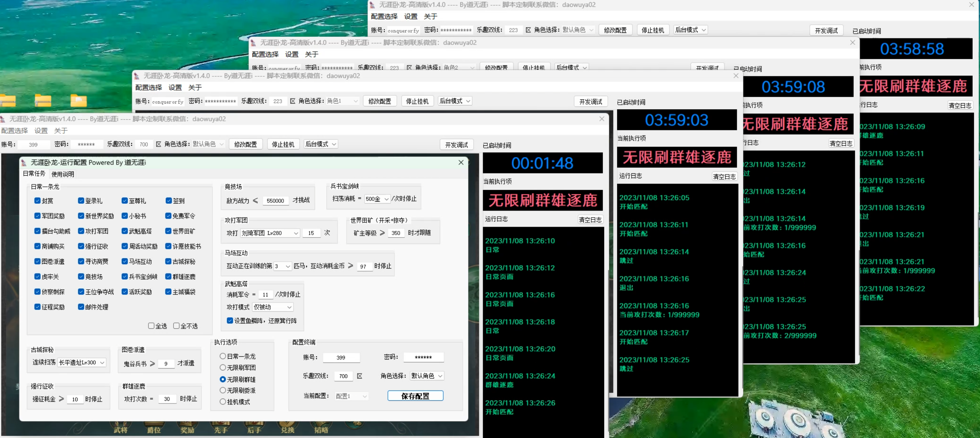Click the app icon of the 角色1 window title
This screenshot has width=980, height=438.
pos(137,76)
